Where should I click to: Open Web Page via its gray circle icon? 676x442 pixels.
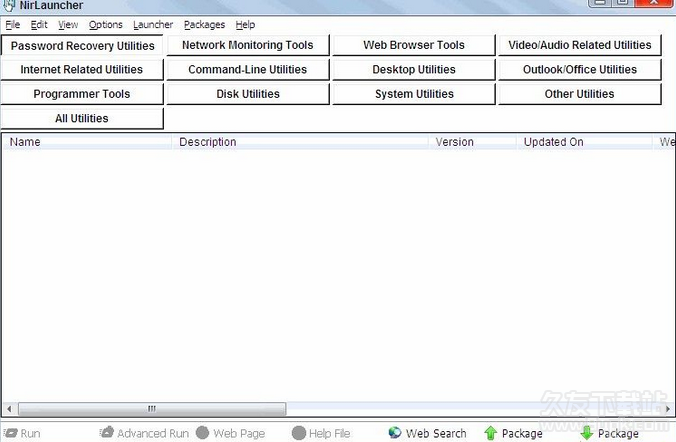(x=202, y=433)
